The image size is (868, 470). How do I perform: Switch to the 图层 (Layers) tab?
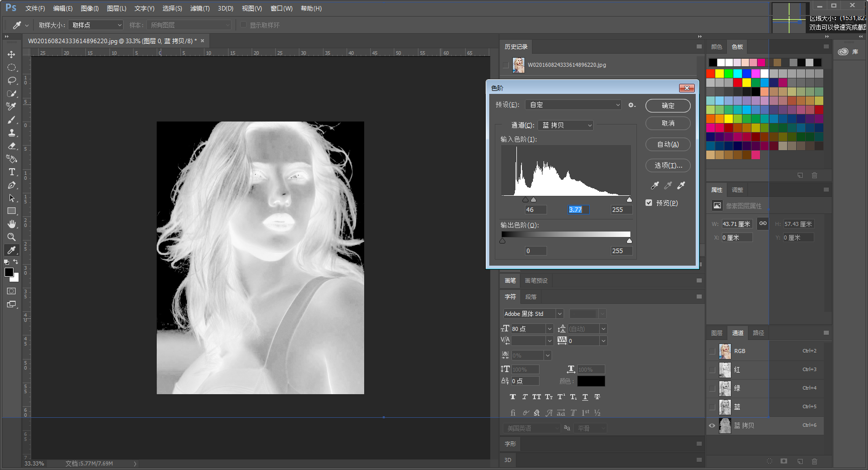point(717,333)
